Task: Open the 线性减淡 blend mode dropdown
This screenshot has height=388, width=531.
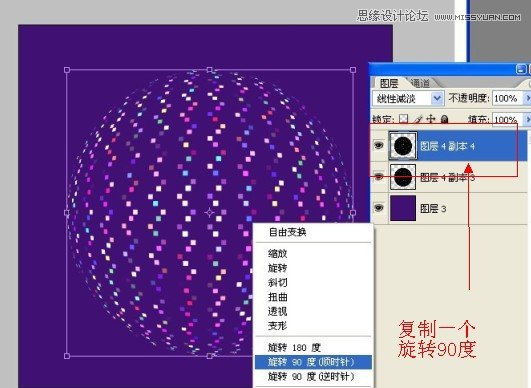Action: pyautogui.click(x=408, y=99)
